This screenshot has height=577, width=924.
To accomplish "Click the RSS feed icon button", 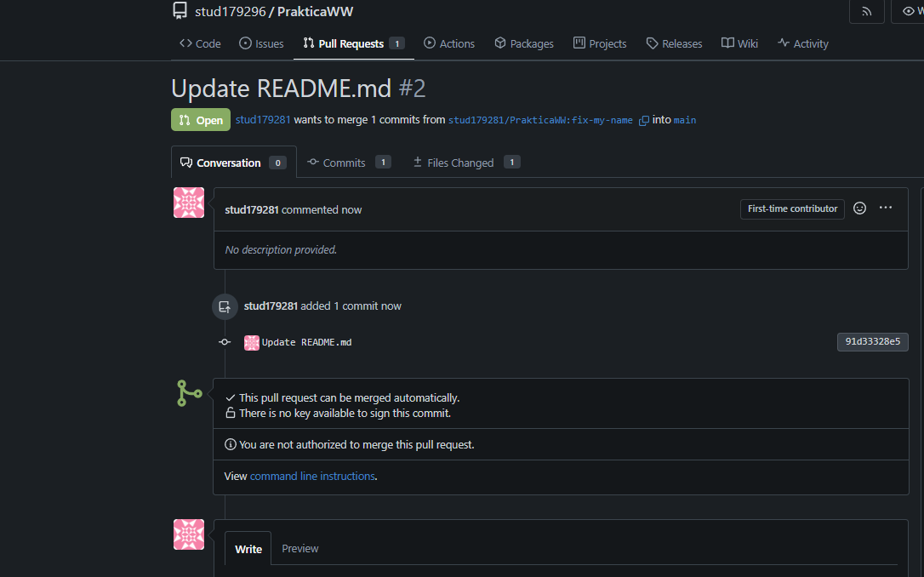I will pyautogui.click(x=866, y=11).
